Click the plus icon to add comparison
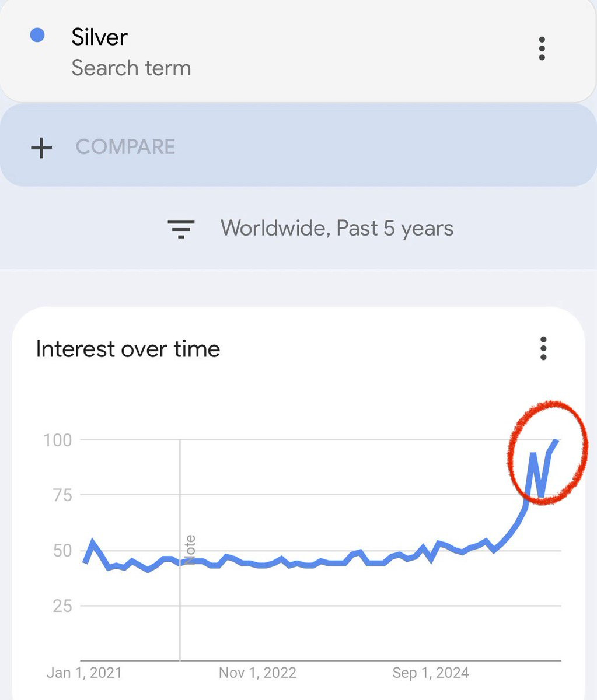Viewport: 597px width, 700px height. point(41,148)
